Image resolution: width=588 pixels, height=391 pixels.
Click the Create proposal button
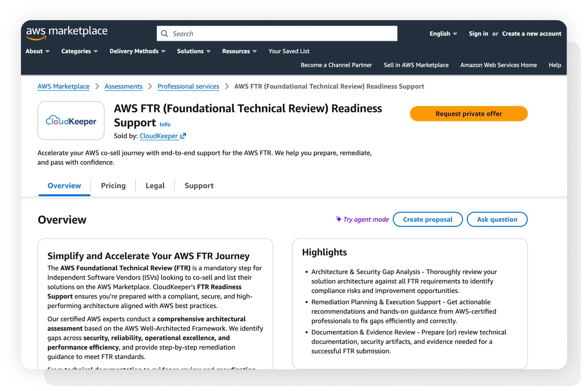427,219
